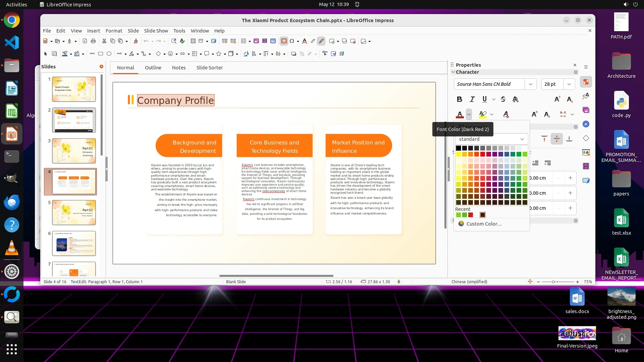This screenshot has width=644, height=362.
Task: Toggle Italic formatting in sidebar
Action: click(x=472, y=99)
